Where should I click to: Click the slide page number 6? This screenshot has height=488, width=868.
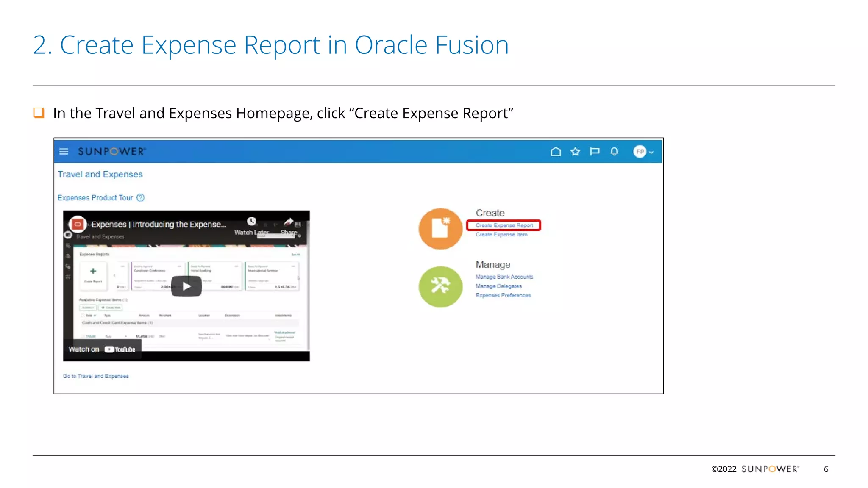(x=826, y=469)
